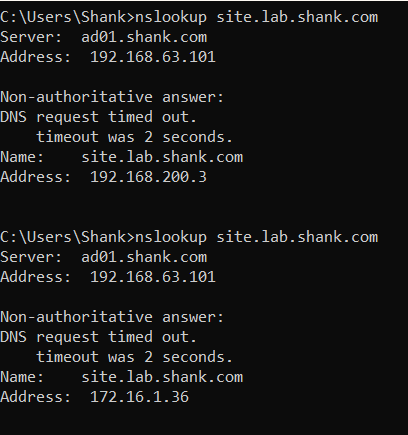Click the address 172.16.1.36
The height and width of the screenshot is (435, 408).
pyautogui.click(x=139, y=397)
